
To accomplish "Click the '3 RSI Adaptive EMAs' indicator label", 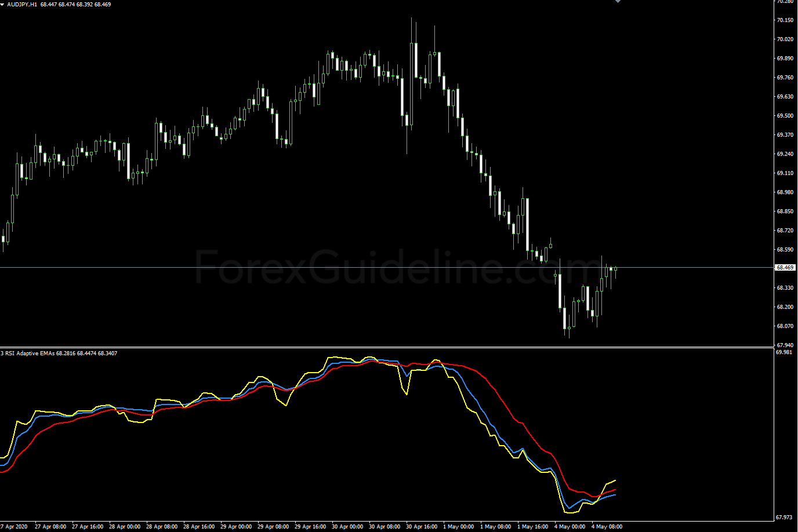I will pyautogui.click(x=27, y=353).
